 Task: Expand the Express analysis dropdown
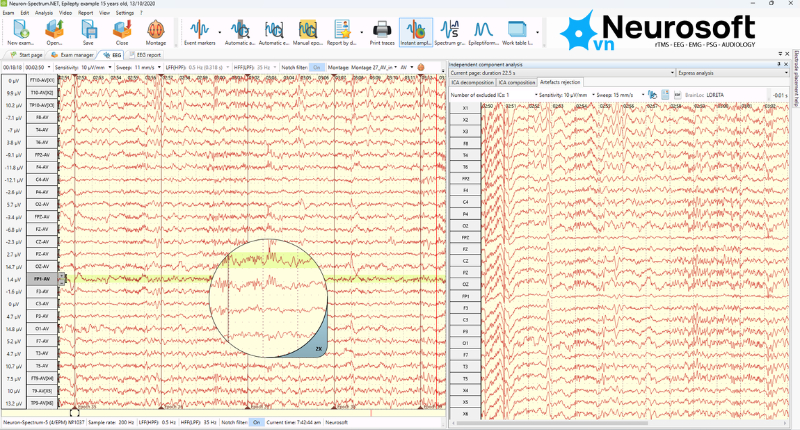(x=733, y=73)
